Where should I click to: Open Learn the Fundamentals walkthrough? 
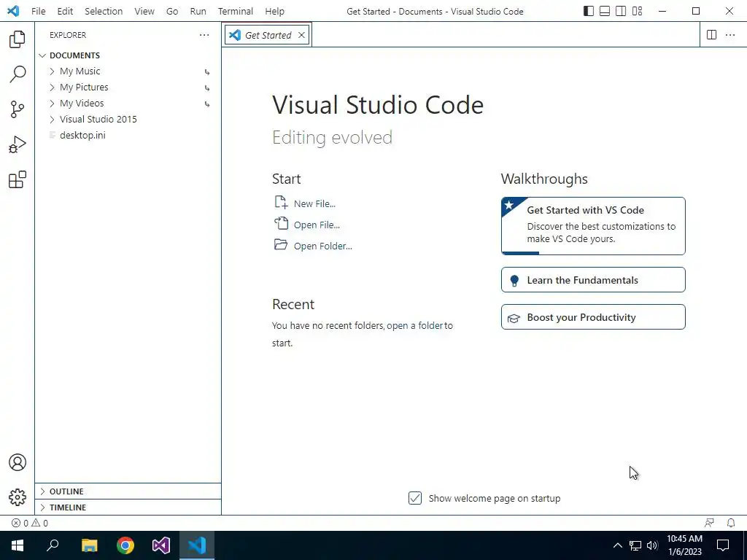(x=593, y=279)
